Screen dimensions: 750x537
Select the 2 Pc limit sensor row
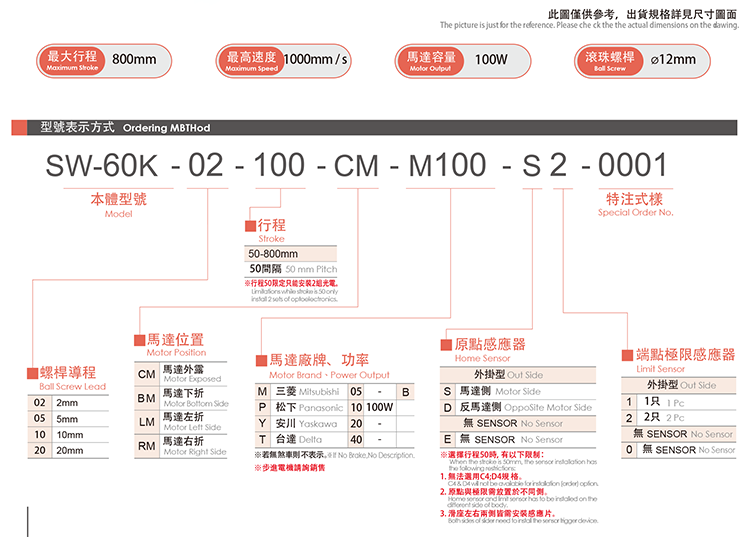point(678,416)
